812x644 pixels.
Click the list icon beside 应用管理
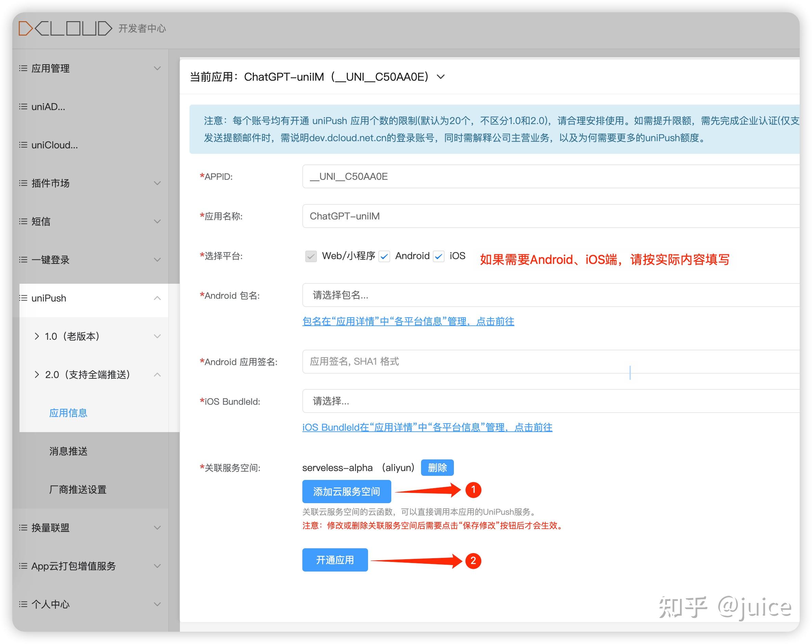coord(23,68)
